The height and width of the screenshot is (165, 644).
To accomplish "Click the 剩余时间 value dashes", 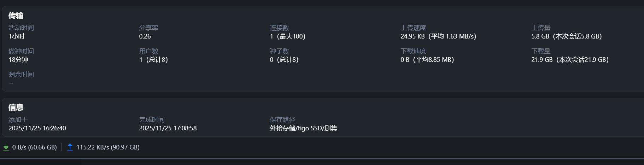I will [11, 83].
